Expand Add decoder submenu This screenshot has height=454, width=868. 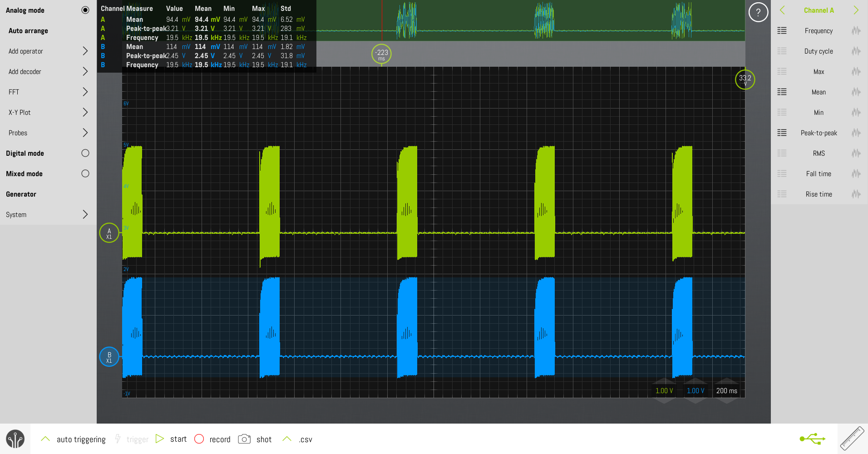pos(85,71)
